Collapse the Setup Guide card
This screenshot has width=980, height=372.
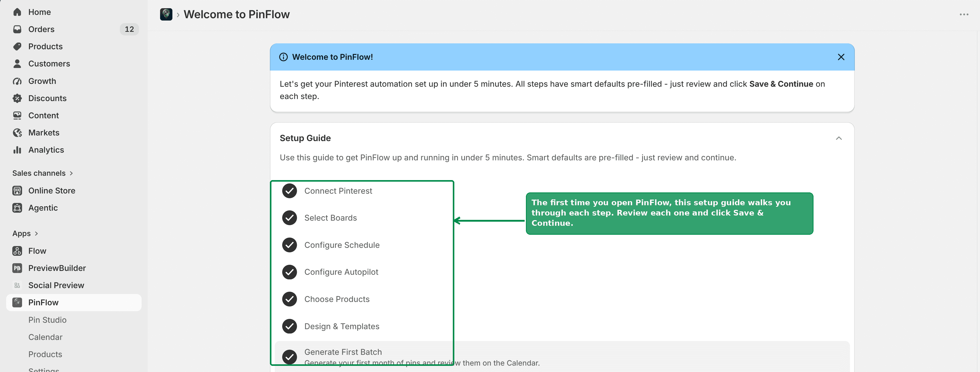click(x=839, y=138)
